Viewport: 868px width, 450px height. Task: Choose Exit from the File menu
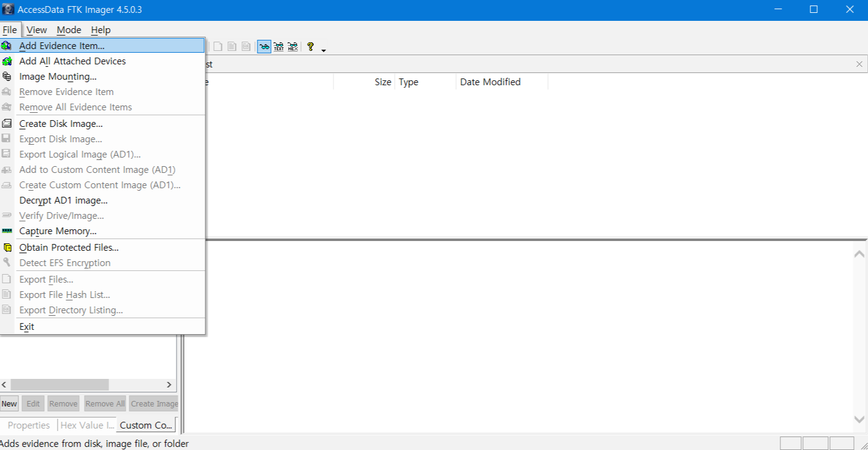coord(102,326)
